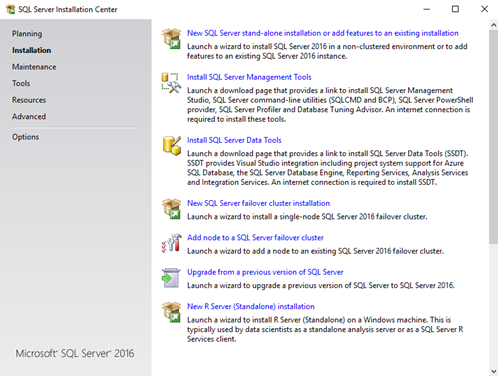The height and width of the screenshot is (376, 498).
Task: Launch New SQL Server stand-alone installation link
Action: (323, 33)
